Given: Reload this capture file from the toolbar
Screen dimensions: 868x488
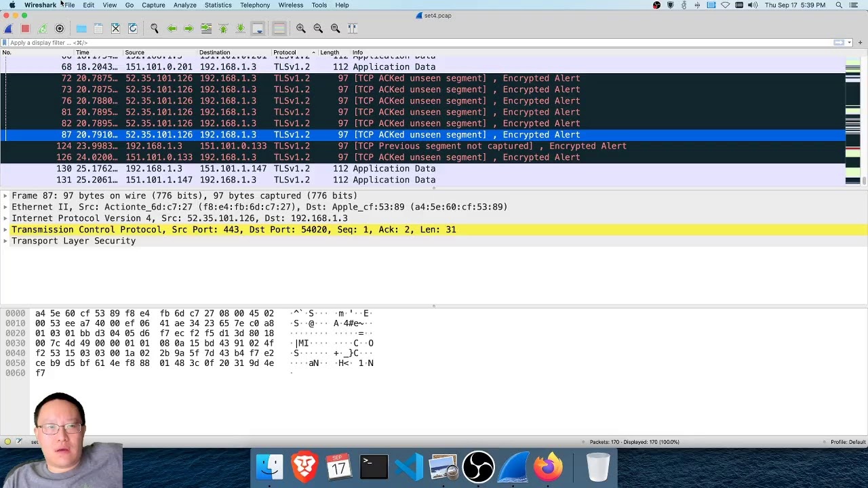Looking at the screenshot, I should coord(133,28).
